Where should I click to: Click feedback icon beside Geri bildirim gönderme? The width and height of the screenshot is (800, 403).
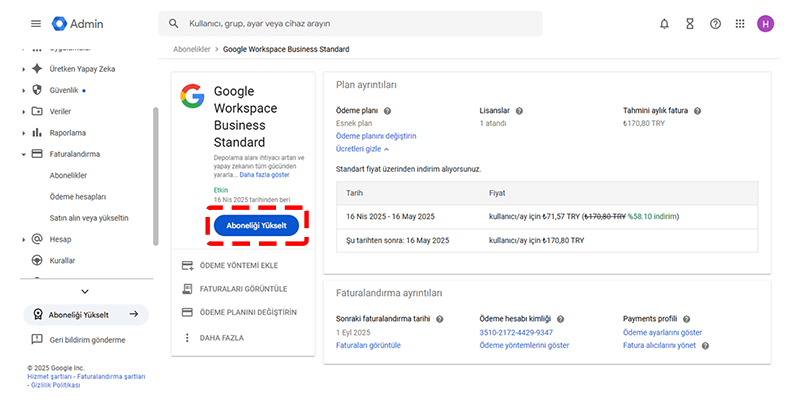point(37,339)
